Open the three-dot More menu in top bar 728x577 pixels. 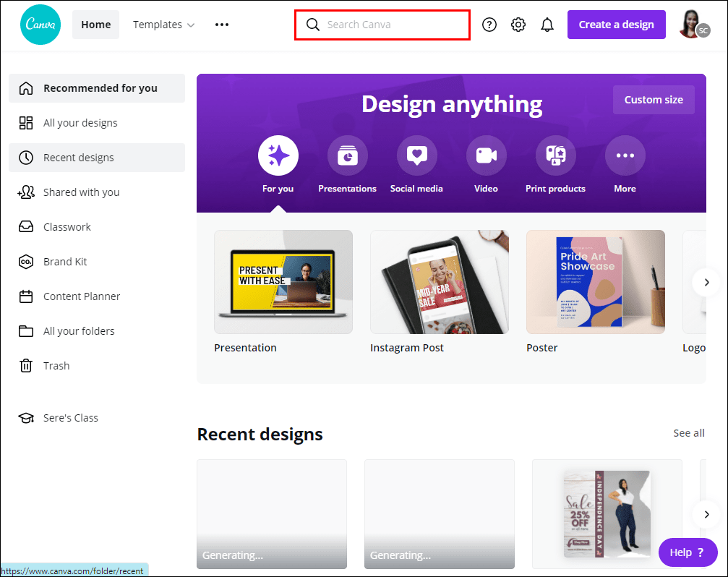coord(222,24)
